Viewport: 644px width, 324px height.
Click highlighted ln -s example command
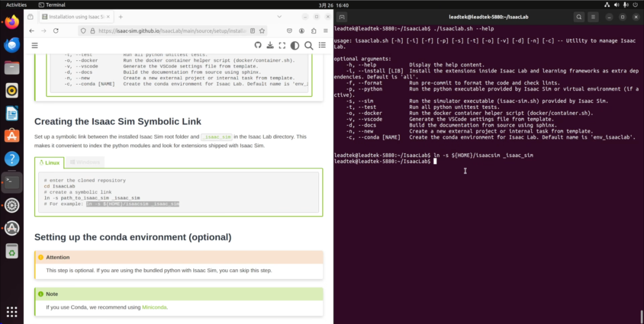coord(132,204)
